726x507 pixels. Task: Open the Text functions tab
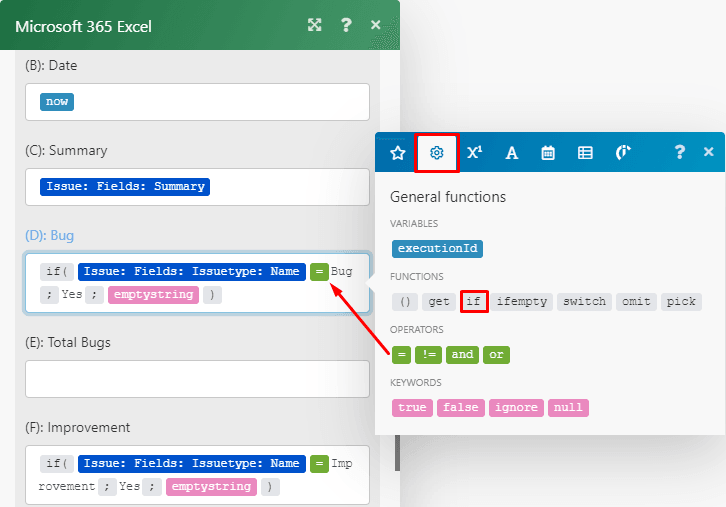(x=511, y=153)
